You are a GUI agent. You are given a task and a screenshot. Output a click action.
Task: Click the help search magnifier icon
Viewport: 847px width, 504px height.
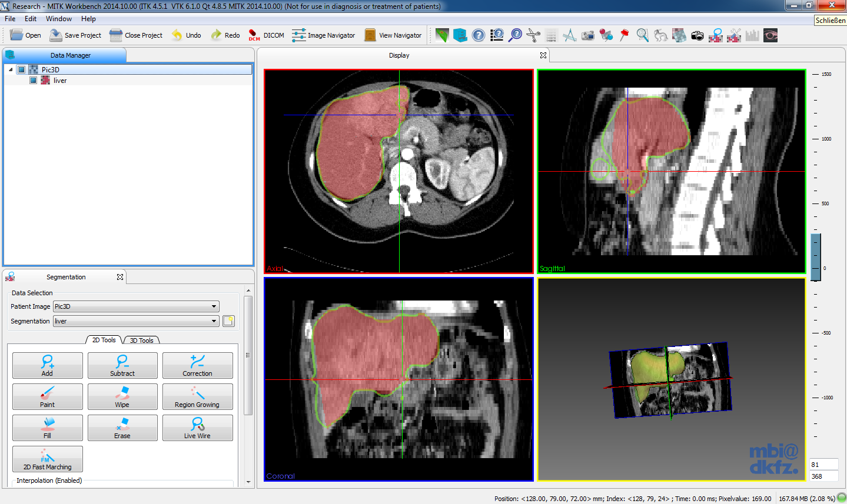515,35
